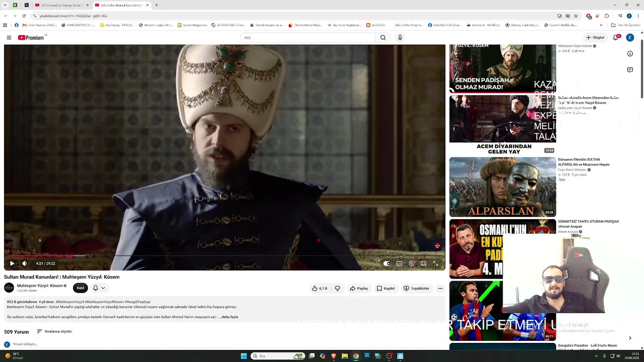Viewport: 644px width, 362px height.
Task: Dislike the video
Action: tap(338, 289)
